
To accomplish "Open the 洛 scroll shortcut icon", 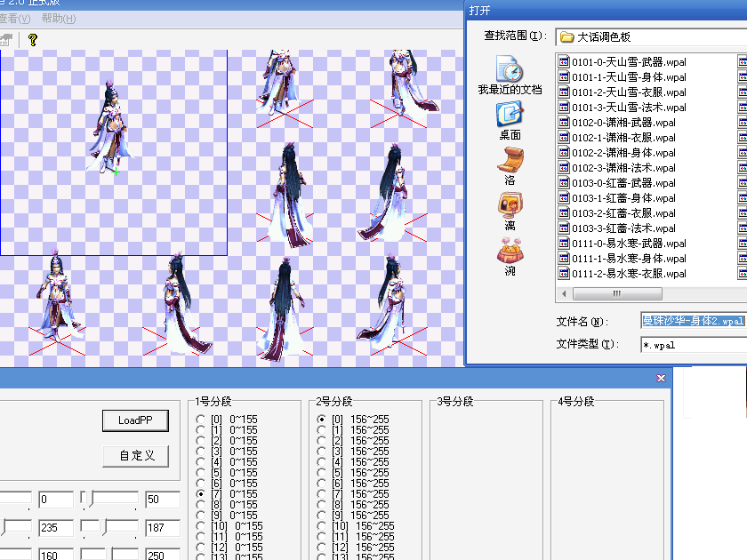I will coord(510,166).
